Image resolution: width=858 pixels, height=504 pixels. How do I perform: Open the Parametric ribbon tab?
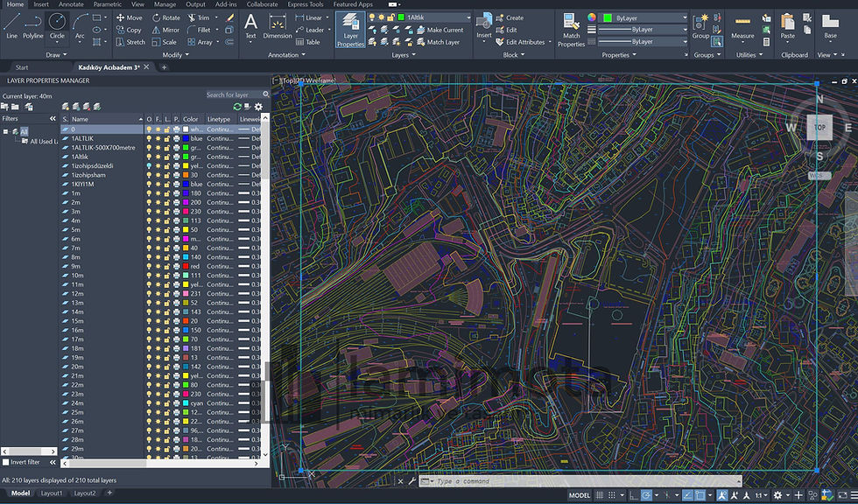pos(107,4)
